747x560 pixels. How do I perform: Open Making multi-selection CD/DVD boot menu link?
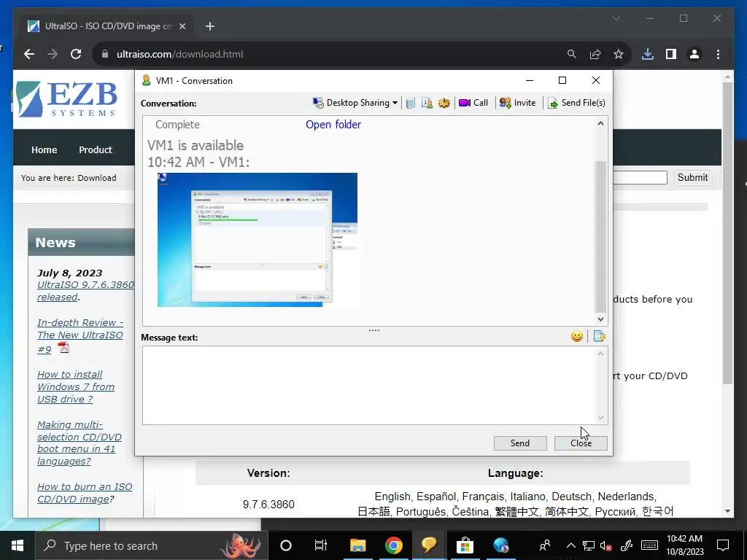80,443
